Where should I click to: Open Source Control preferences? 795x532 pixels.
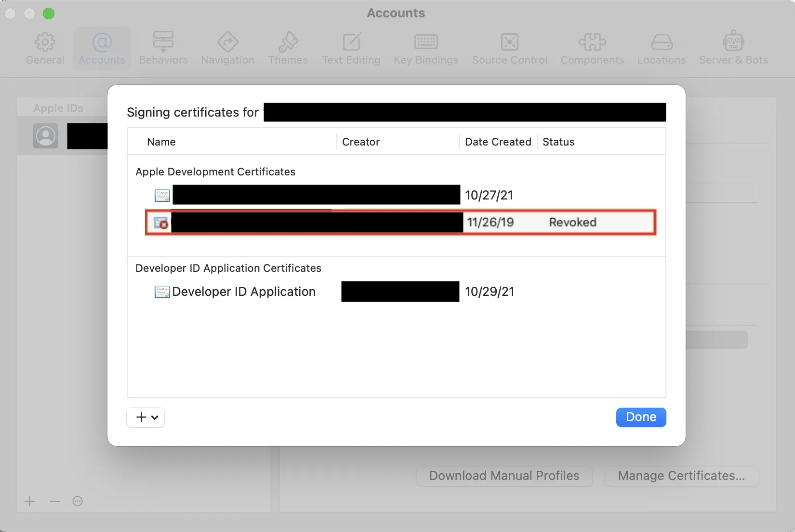click(x=510, y=49)
